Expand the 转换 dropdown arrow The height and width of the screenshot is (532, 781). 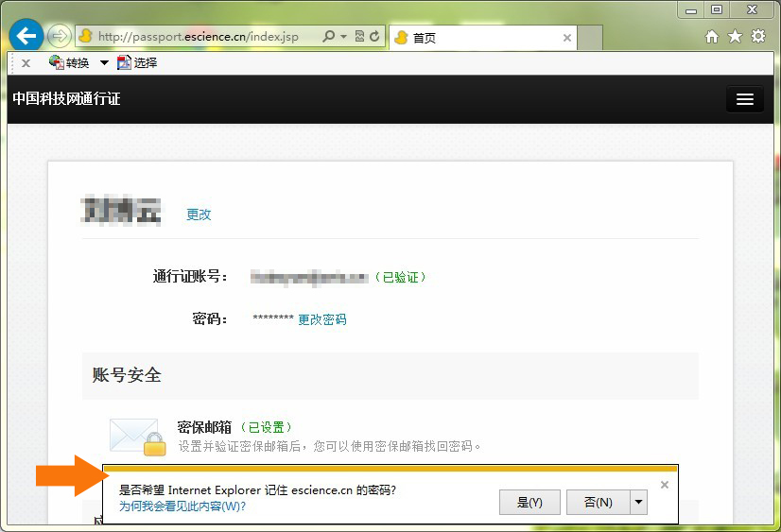tap(104, 63)
